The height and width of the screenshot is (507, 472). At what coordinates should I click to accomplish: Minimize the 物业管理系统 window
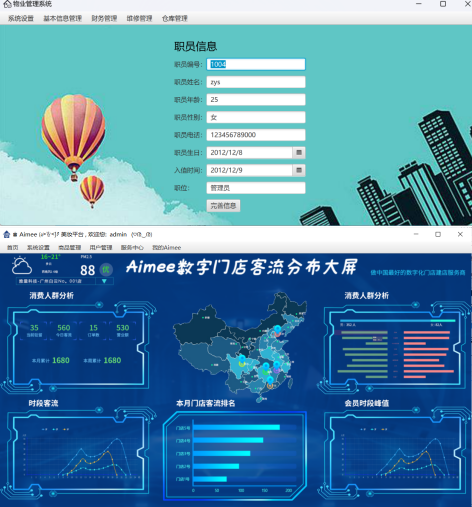click(419, 4)
